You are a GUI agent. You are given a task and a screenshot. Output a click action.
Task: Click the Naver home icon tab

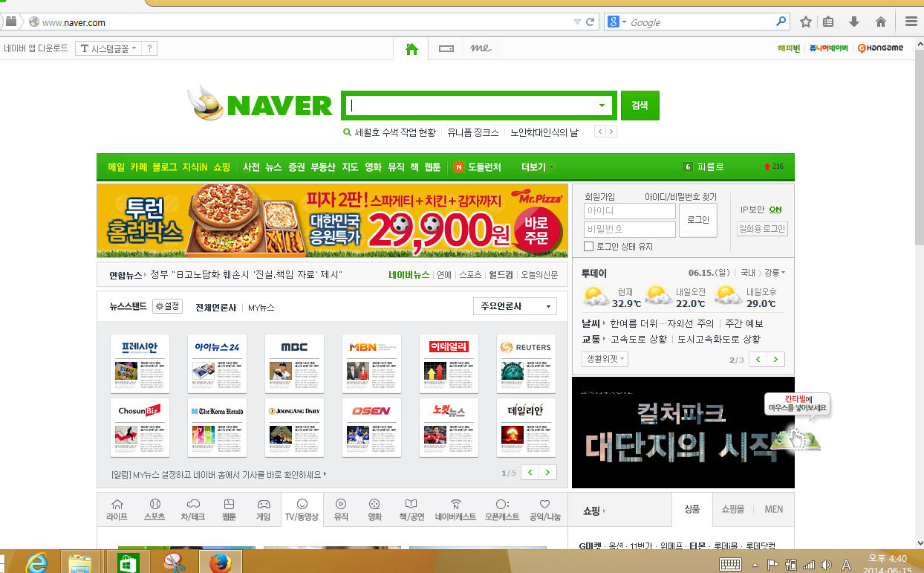[411, 49]
